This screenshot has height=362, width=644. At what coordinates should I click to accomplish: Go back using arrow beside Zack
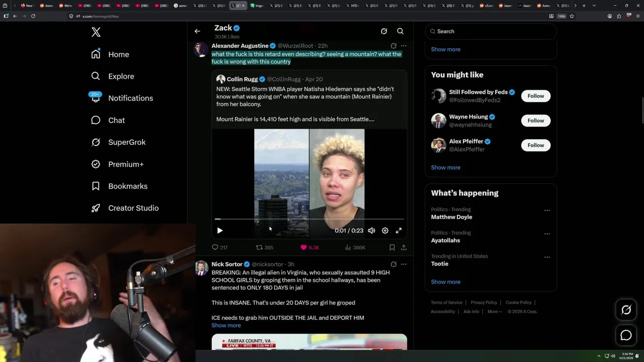click(197, 31)
